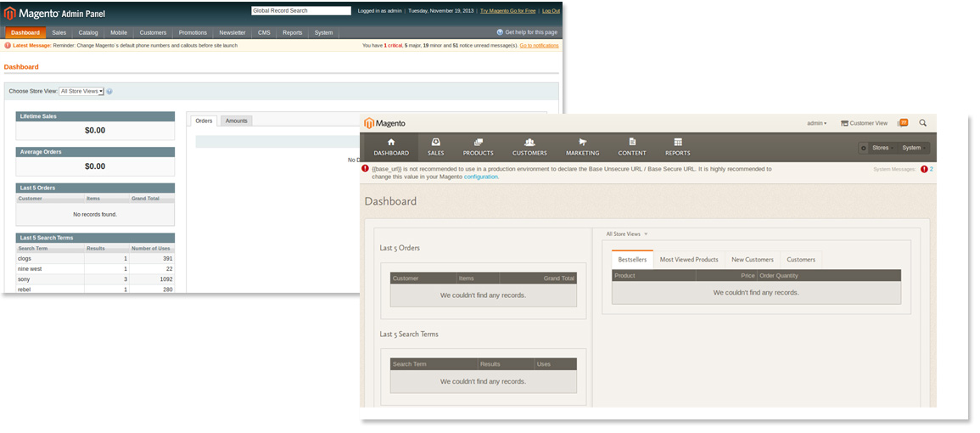Switch to the Orders tab
This screenshot has height=433, width=980.
(204, 121)
